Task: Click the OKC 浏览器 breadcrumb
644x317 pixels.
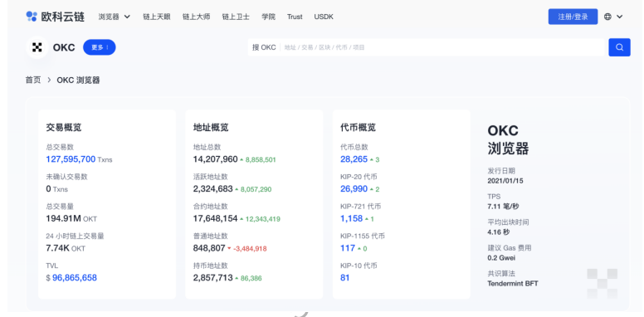Action: pyautogui.click(x=78, y=80)
